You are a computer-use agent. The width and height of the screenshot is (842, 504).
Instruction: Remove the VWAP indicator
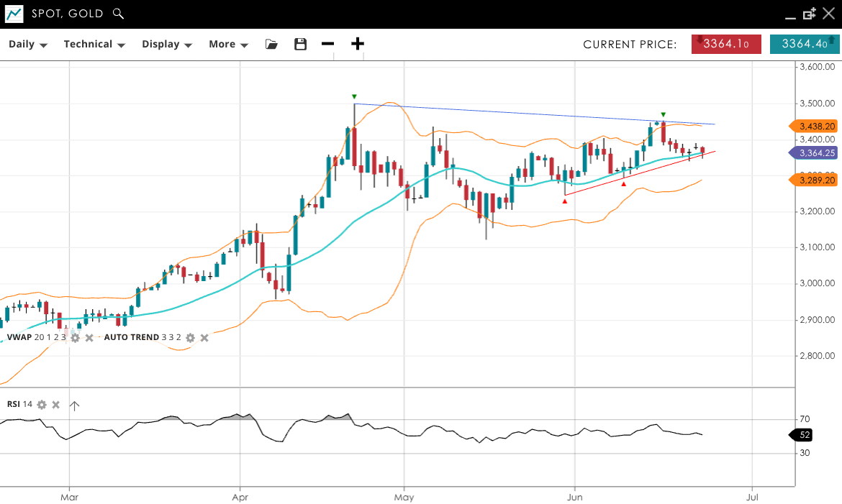pos(89,337)
